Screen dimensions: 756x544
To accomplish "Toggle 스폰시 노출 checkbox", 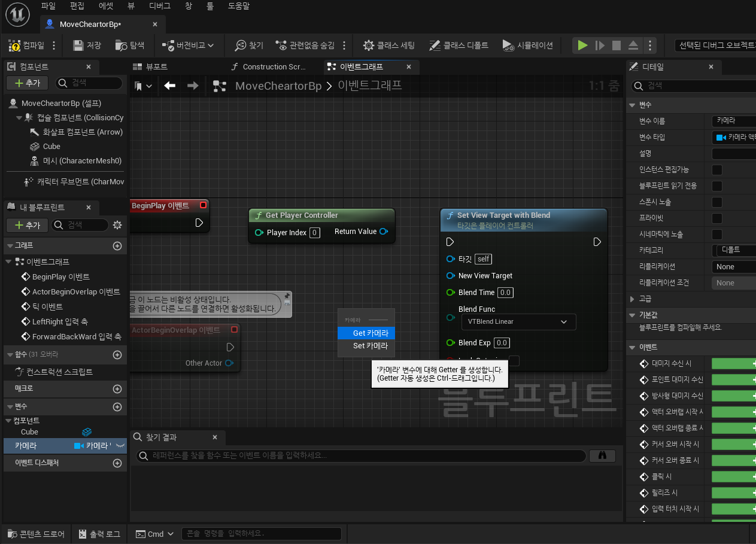I will click(x=716, y=202).
